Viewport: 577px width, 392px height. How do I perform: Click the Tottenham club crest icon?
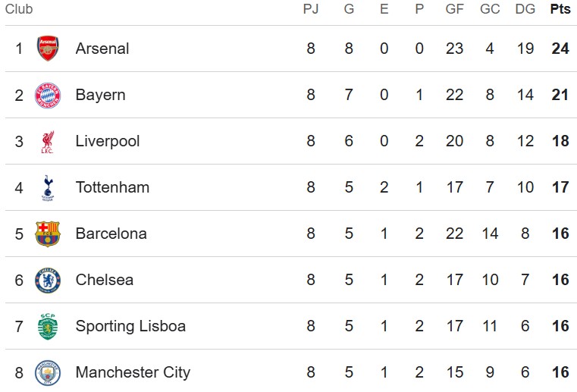(x=48, y=187)
